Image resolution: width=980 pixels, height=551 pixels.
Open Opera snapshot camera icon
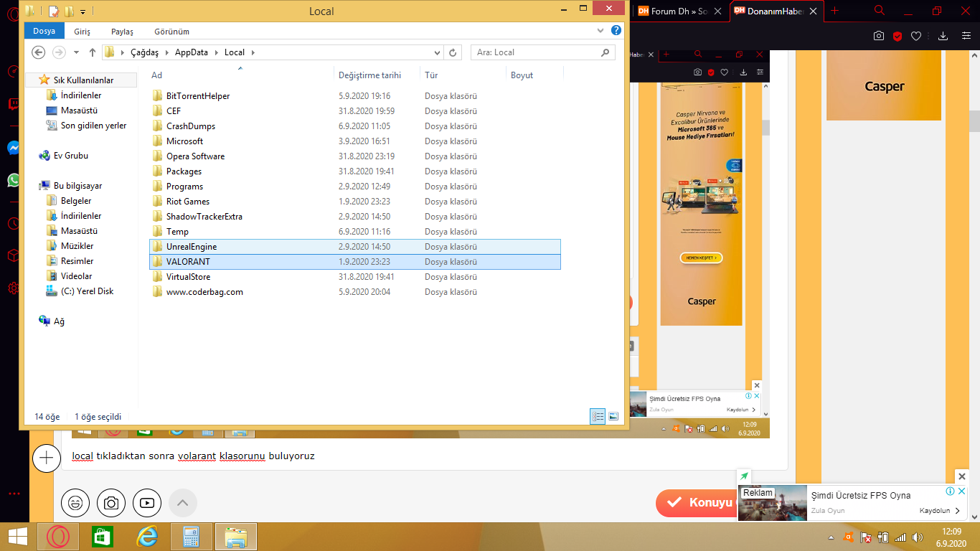[x=878, y=36]
